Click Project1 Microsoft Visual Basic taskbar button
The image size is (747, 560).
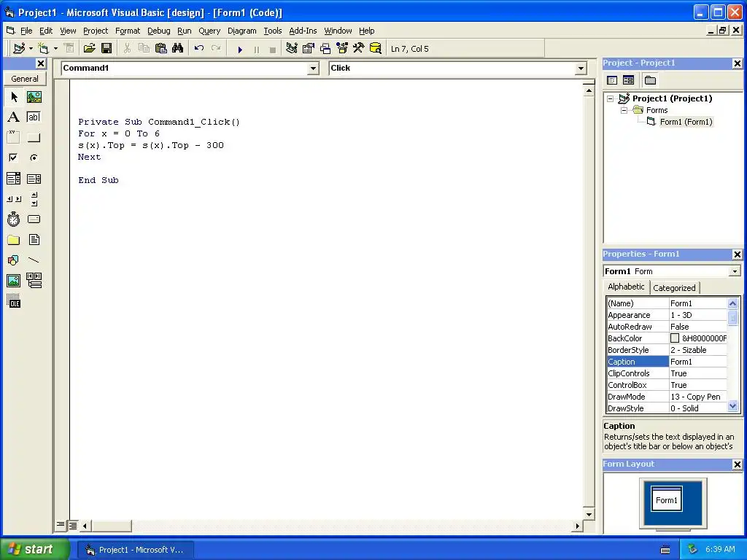(136, 550)
